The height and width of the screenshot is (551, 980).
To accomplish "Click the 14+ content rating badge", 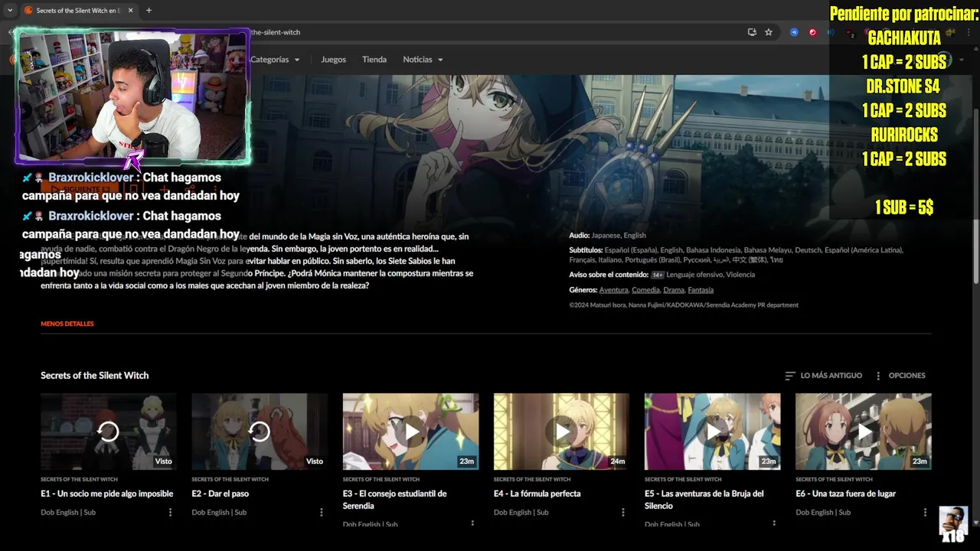I will tap(657, 275).
